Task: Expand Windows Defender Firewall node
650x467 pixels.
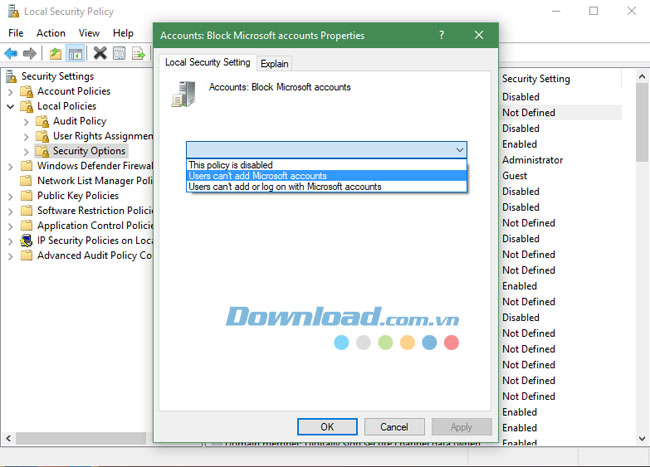Action: 11,167
